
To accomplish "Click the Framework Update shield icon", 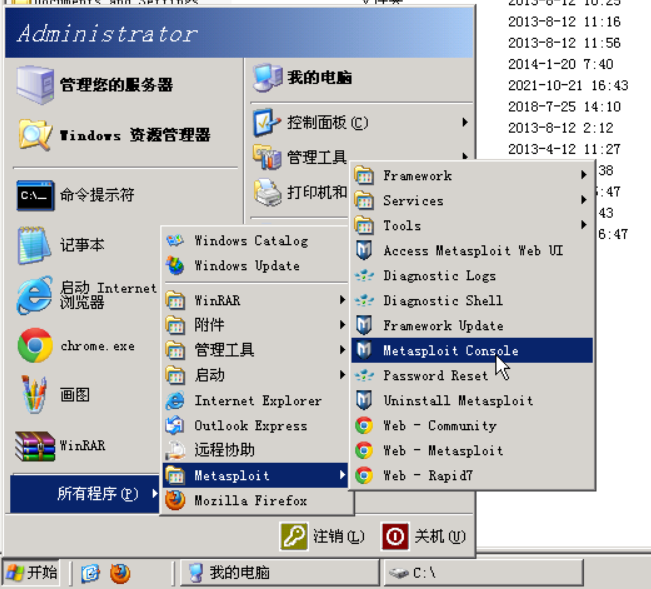I will (364, 325).
